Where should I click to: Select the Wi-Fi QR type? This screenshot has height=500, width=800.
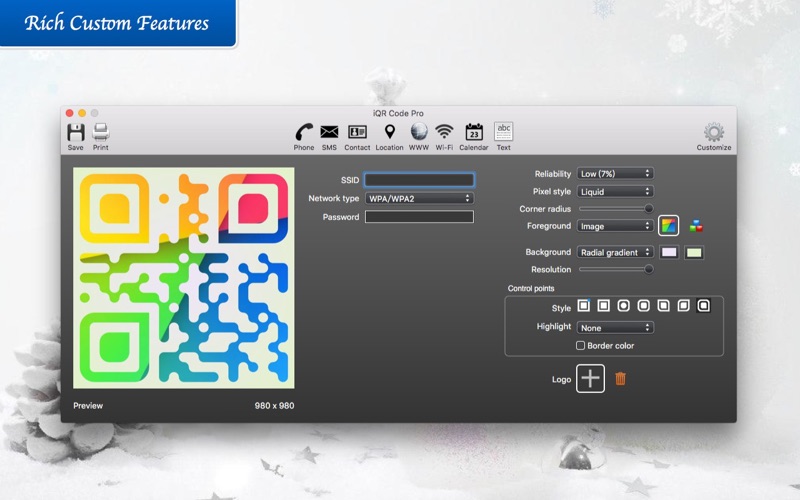click(444, 136)
